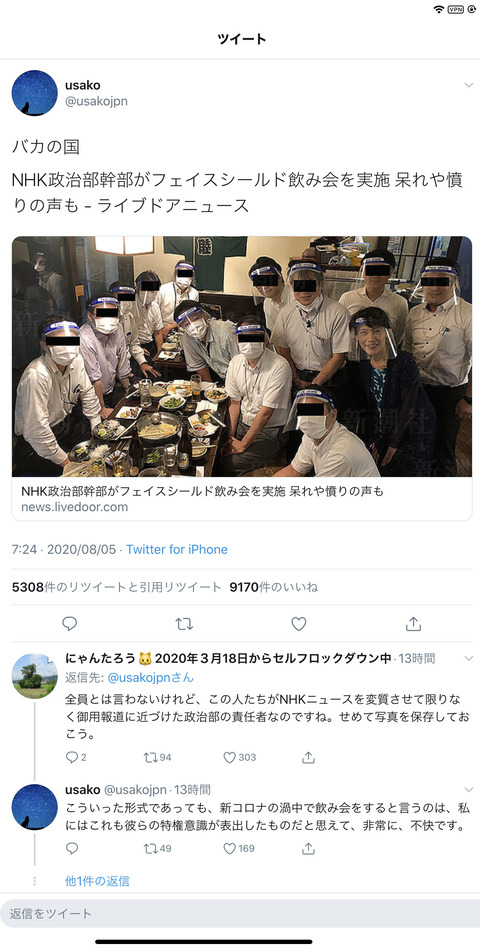Image resolution: width=480 pixels, height=950 pixels.
Task: Reply to the main usako tweet
Action: coord(70,623)
